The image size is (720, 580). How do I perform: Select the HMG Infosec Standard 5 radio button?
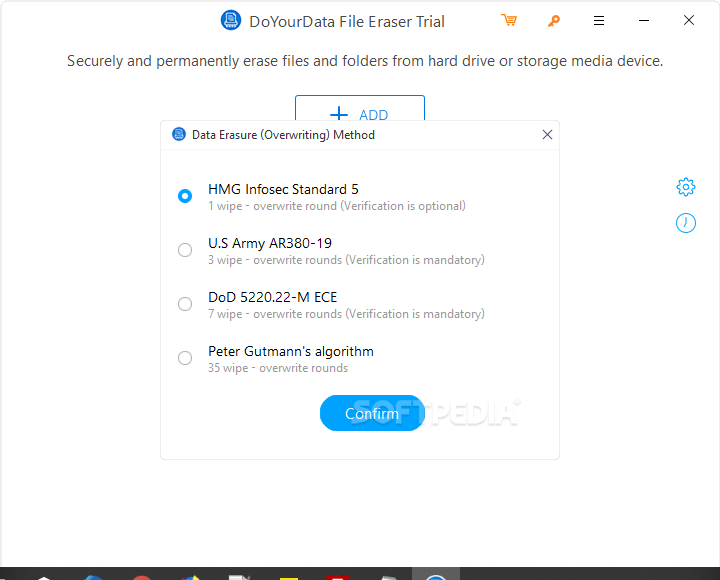point(185,196)
